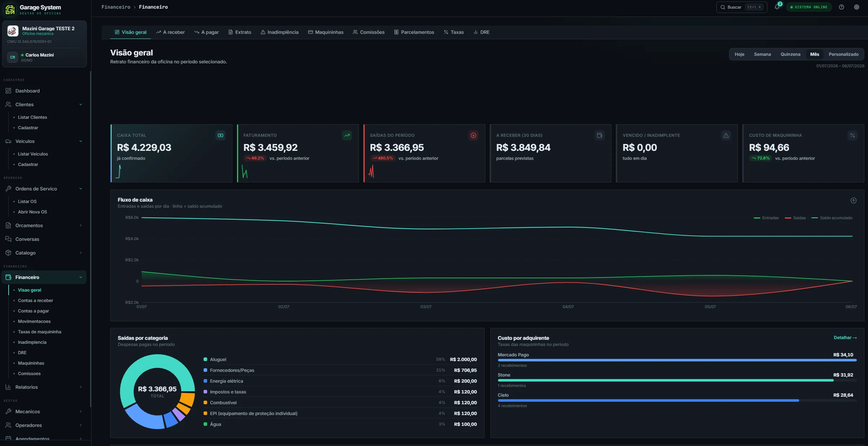The height and width of the screenshot is (446, 868).
Task: Click the Financeiro wallet icon in sidebar
Action: pyautogui.click(x=8, y=277)
